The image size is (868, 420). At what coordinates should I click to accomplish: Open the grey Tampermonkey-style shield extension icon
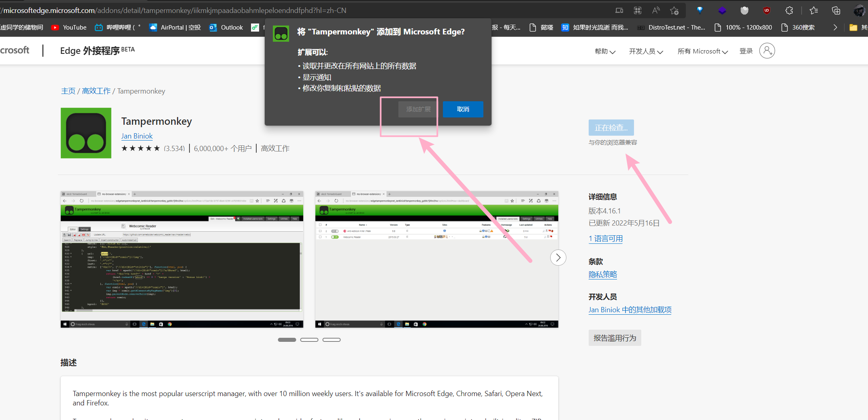745,11
